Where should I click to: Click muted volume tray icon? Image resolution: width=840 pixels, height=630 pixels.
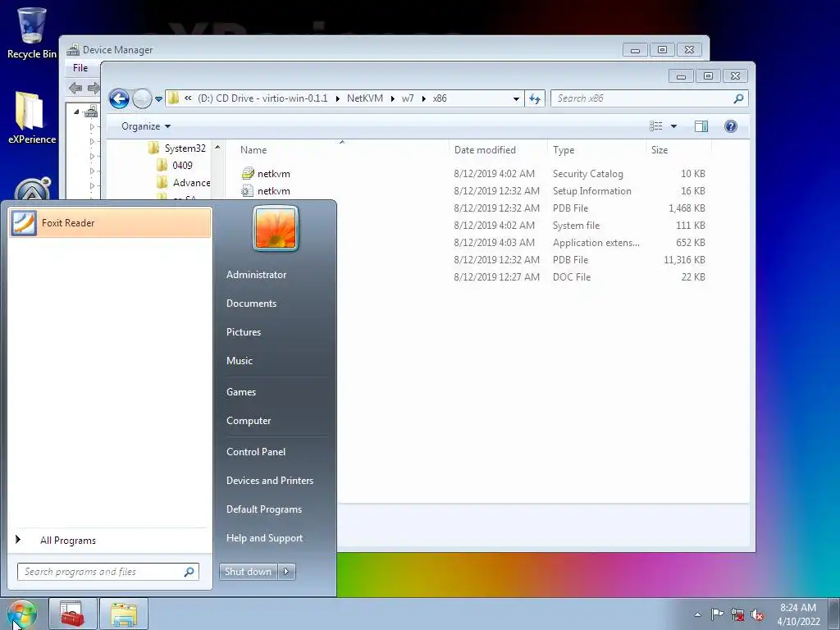click(757, 615)
